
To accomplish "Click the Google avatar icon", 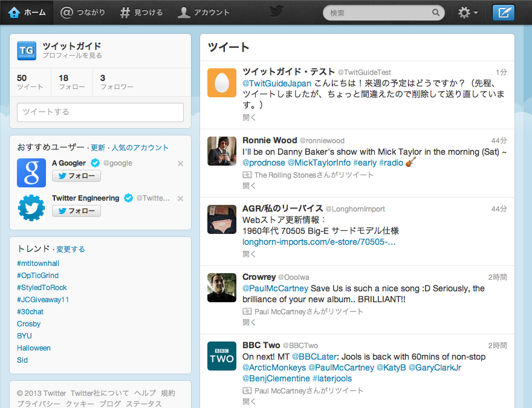I will [31, 173].
